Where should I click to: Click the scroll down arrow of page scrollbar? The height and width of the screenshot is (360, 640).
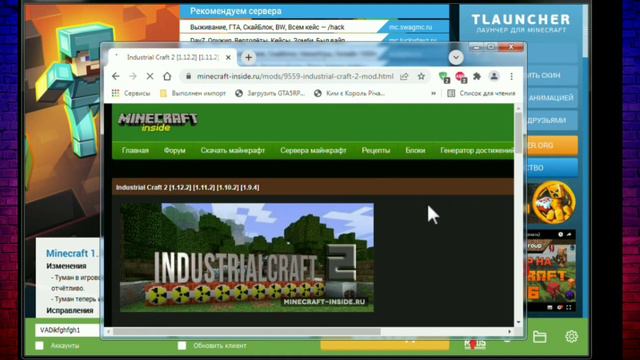tap(518, 322)
